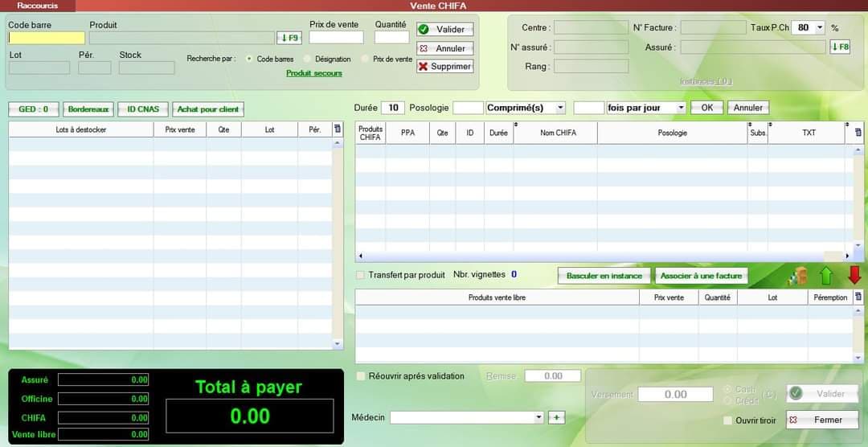Click Achat pour client button
868x447 pixels.
(208, 109)
